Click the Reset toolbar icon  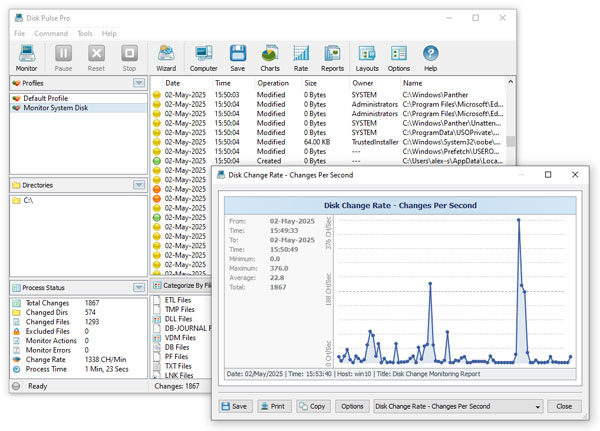coord(96,58)
